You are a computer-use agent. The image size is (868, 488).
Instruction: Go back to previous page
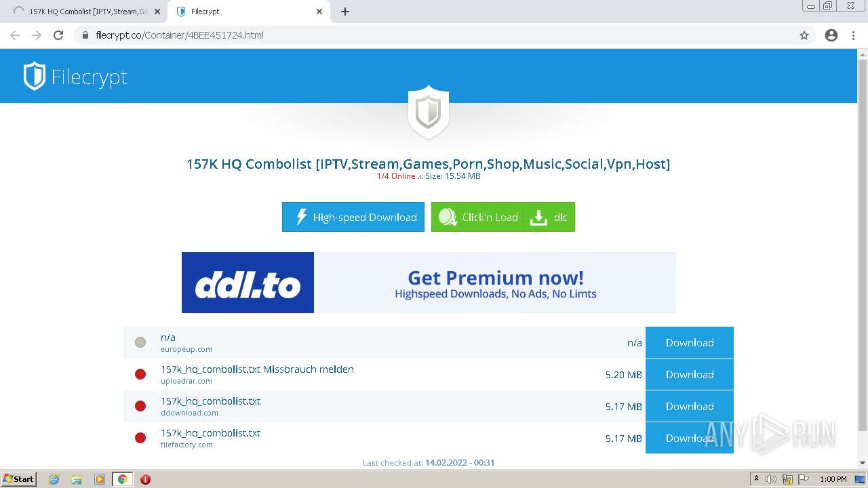[15, 35]
